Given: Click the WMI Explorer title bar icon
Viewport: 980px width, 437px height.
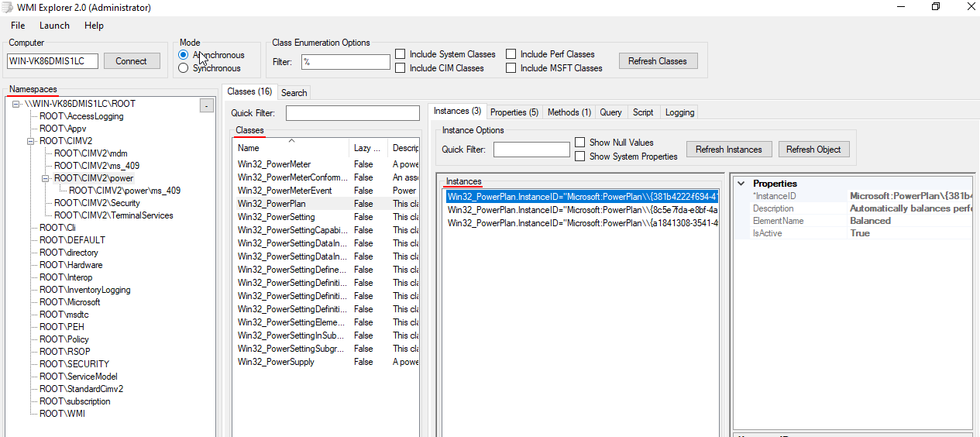Looking at the screenshot, I should (x=9, y=7).
